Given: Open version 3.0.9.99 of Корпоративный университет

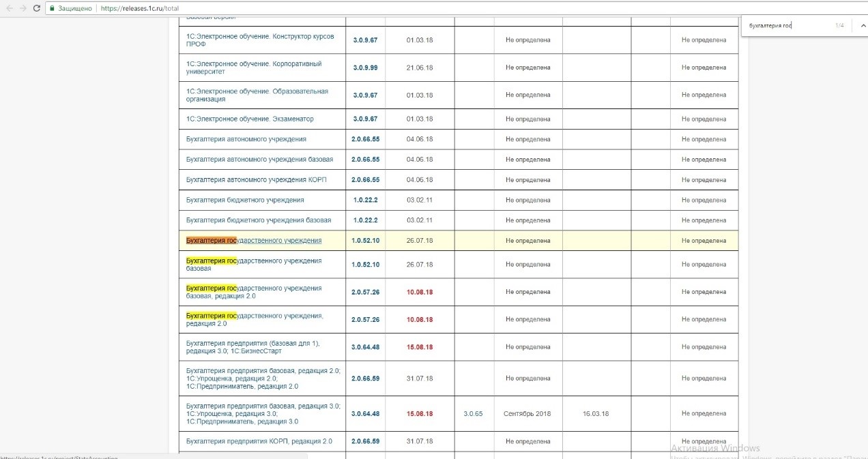Looking at the screenshot, I should (365, 68).
